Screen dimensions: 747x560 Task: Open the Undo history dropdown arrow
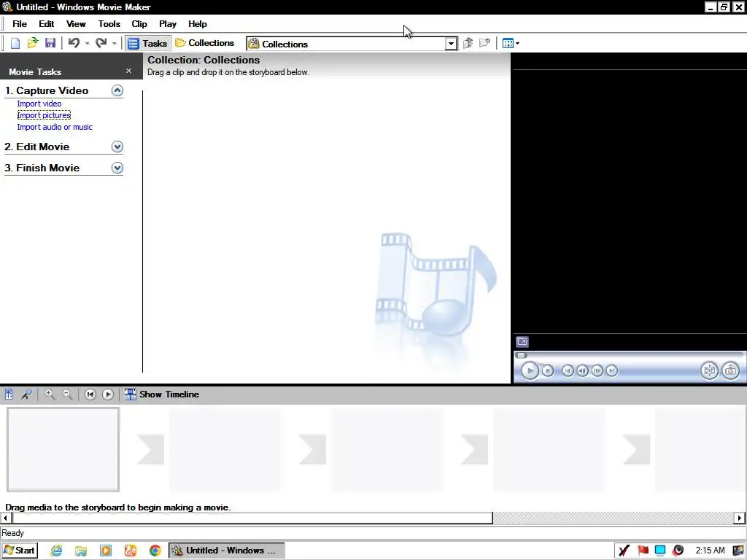pos(88,44)
